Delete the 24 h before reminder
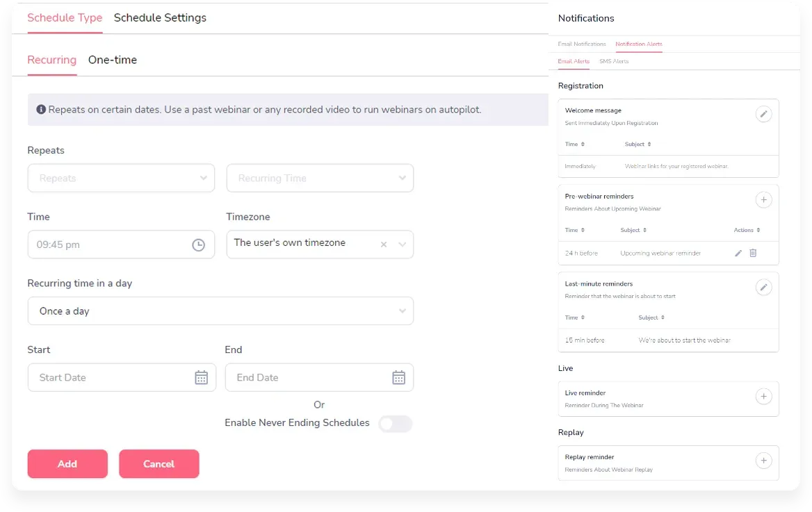Viewport: 812px width, 512px height. 753,253
